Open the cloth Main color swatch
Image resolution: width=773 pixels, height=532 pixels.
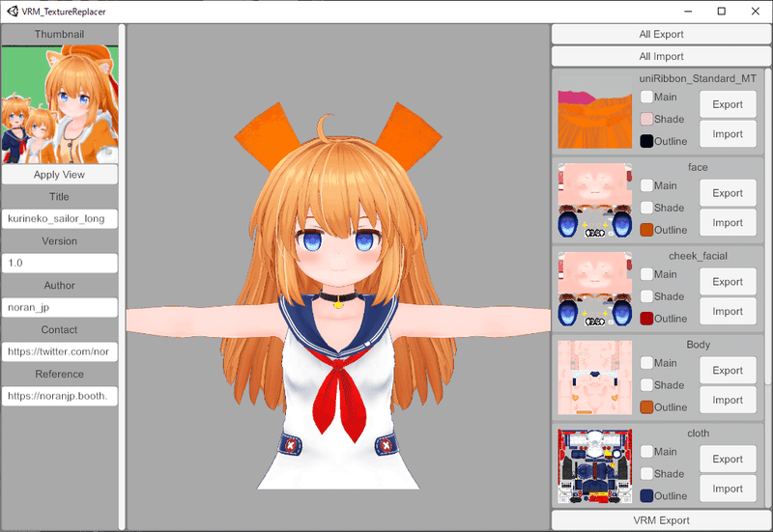(x=646, y=451)
